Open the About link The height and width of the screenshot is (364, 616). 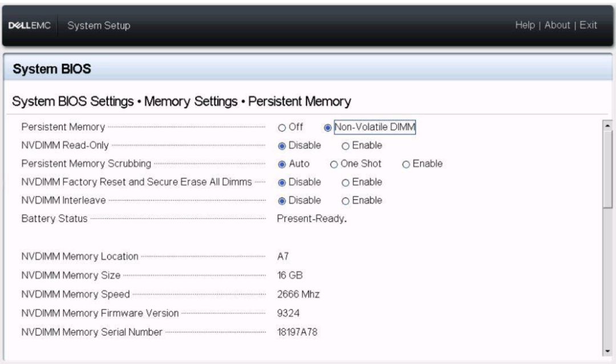click(x=557, y=25)
